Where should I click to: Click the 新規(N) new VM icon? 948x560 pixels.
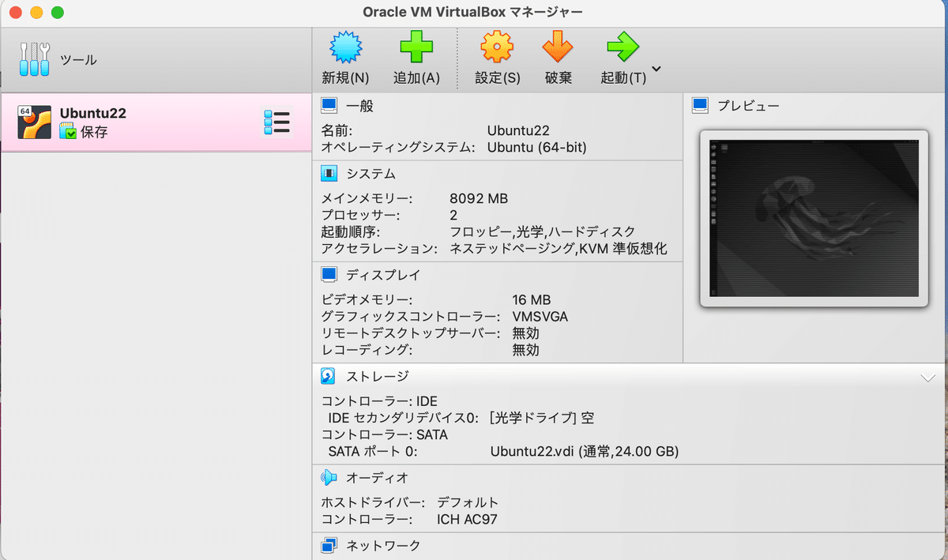coord(345,48)
